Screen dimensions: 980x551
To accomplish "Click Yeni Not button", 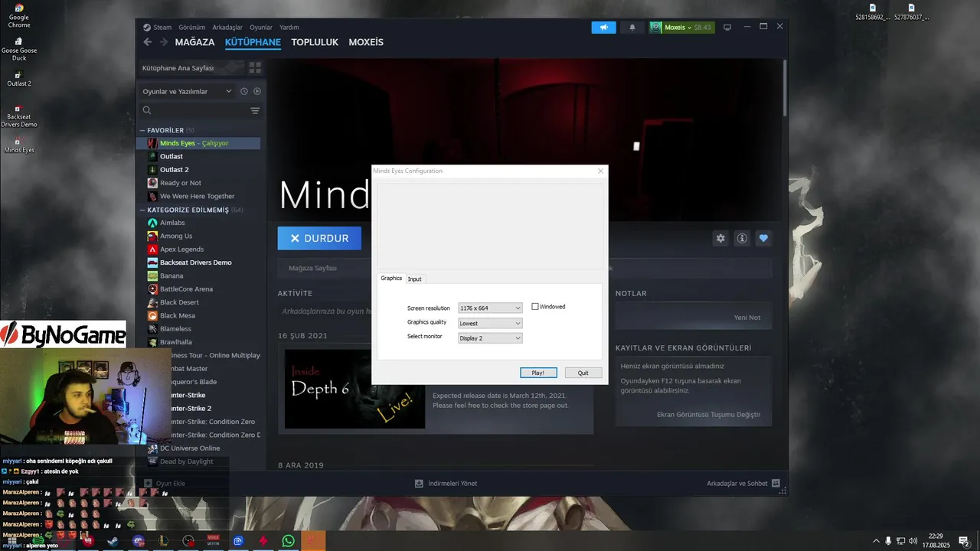I will point(747,318).
